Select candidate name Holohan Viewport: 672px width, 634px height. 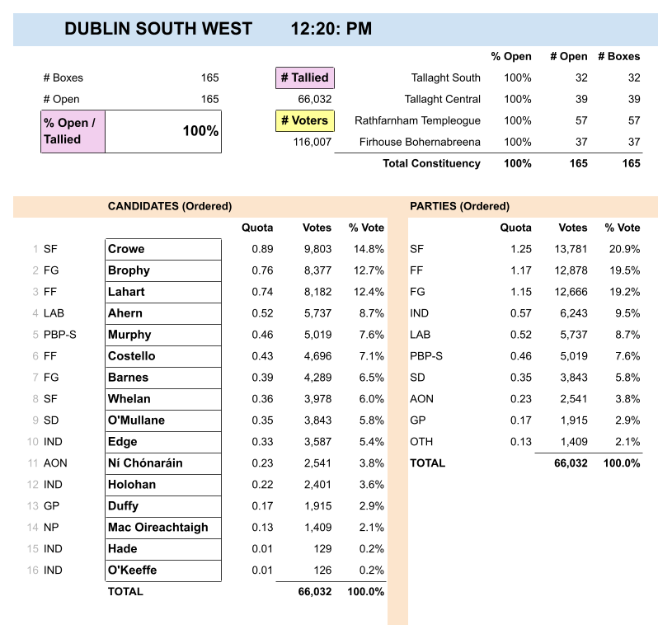point(132,485)
